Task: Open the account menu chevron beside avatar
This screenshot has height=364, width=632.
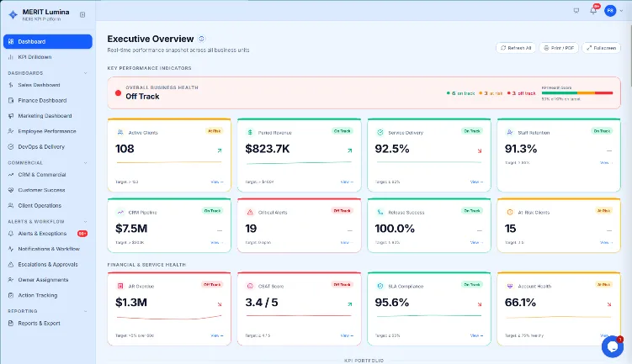Action: point(621,11)
